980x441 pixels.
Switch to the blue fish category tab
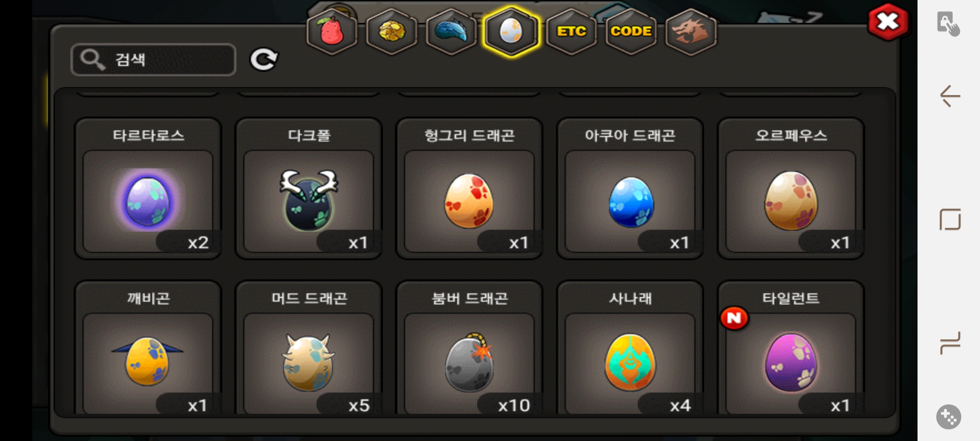(451, 31)
